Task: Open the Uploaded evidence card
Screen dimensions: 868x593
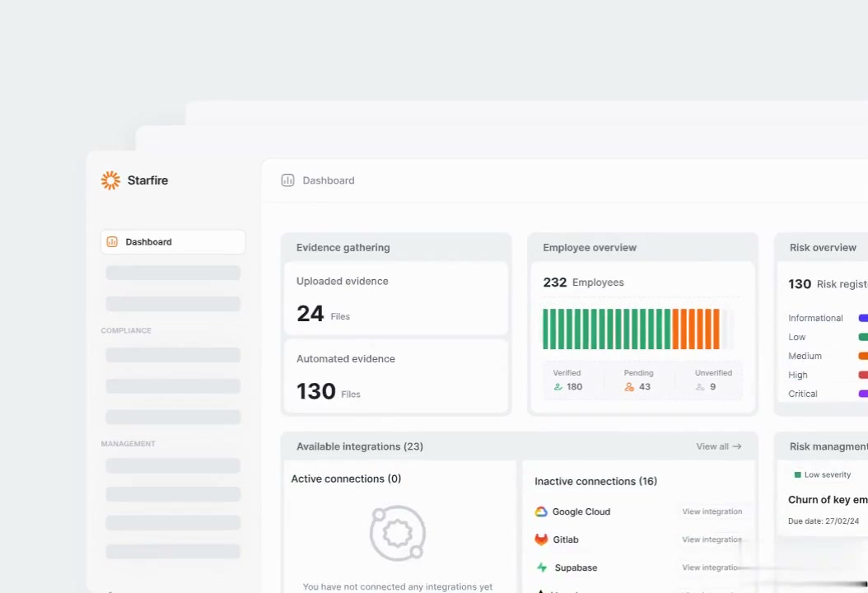Action: 396,298
